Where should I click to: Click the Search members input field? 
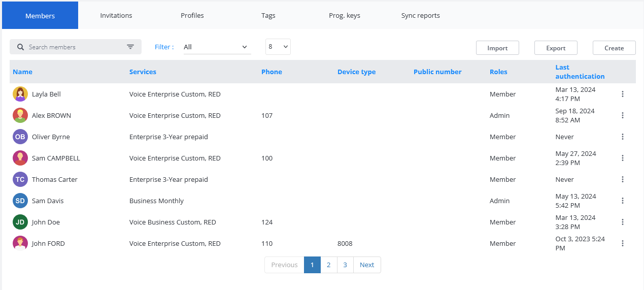coord(74,47)
